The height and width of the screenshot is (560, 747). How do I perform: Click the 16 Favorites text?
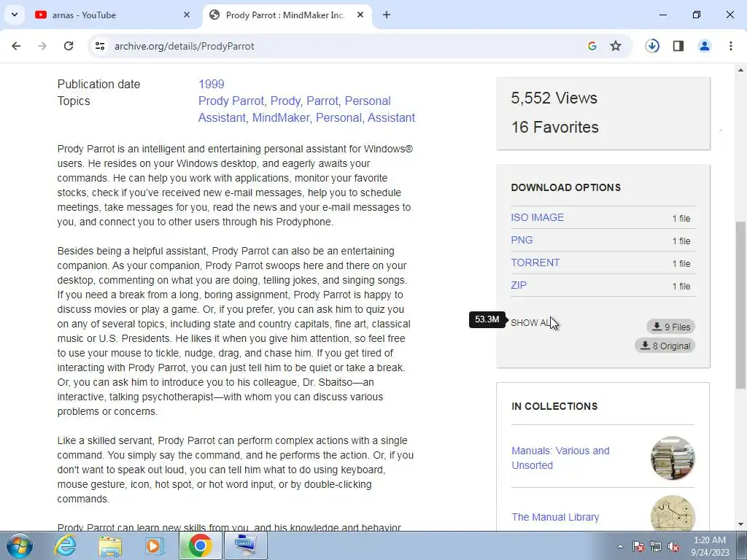click(x=555, y=127)
